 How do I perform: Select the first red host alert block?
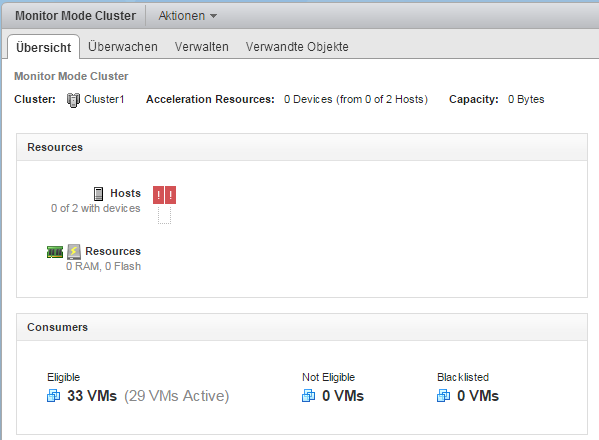point(159,195)
